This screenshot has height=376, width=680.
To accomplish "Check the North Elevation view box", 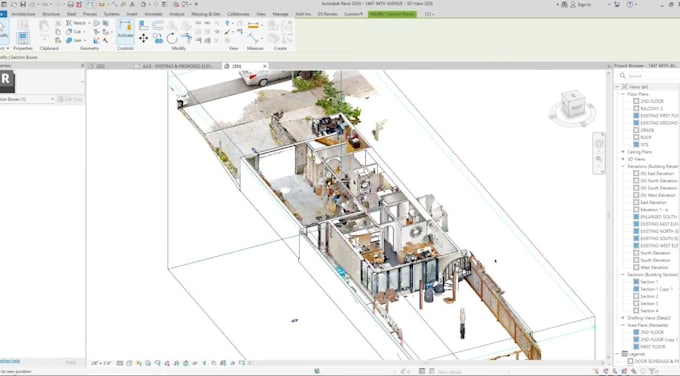I will pos(636,253).
